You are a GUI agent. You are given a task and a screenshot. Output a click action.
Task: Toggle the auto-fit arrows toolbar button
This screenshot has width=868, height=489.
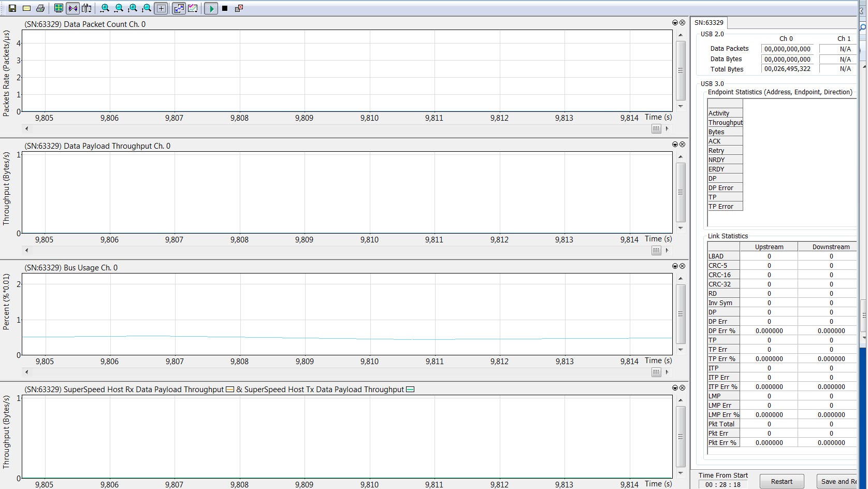click(x=179, y=8)
